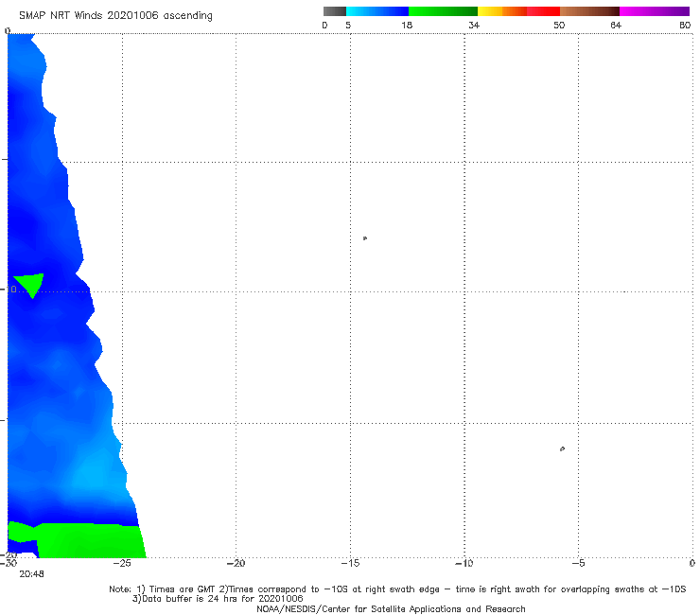Click the gray segment of the color bar
Image resolution: width=700 pixels, height=615 pixels.
pos(335,11)
